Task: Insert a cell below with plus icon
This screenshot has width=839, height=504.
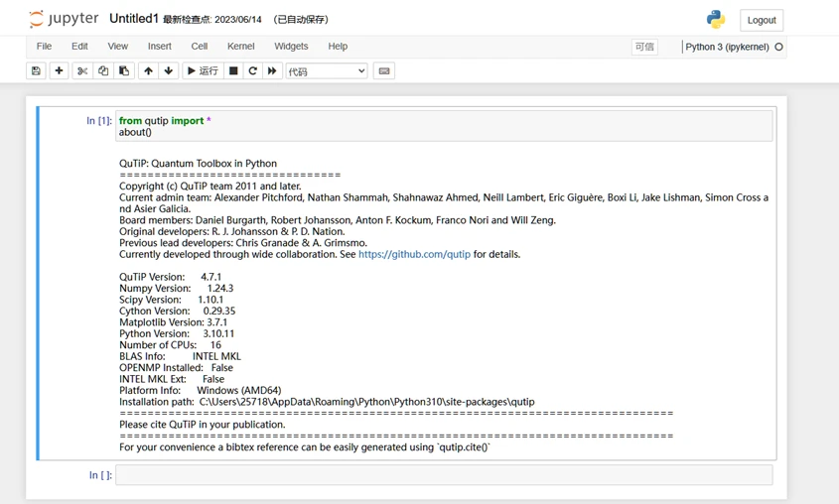Action: (x=59, y=70)
